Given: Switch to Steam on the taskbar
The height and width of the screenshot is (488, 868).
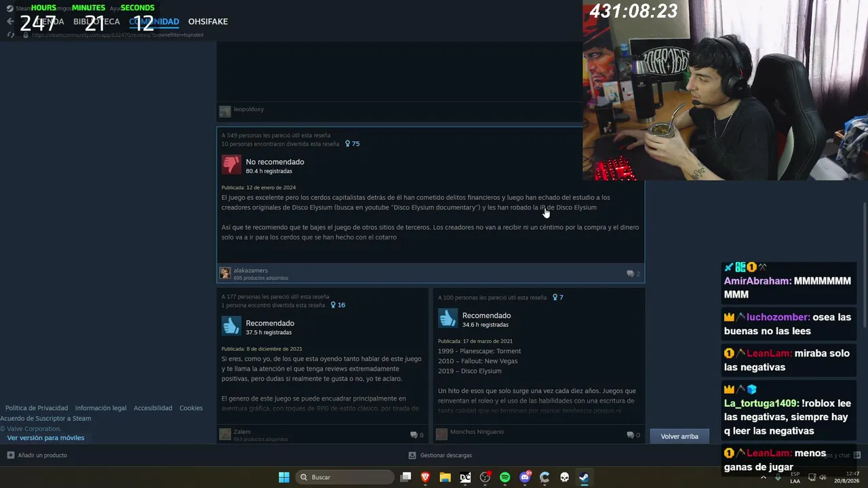Looking at the screenshot, I should coord(584,477).
